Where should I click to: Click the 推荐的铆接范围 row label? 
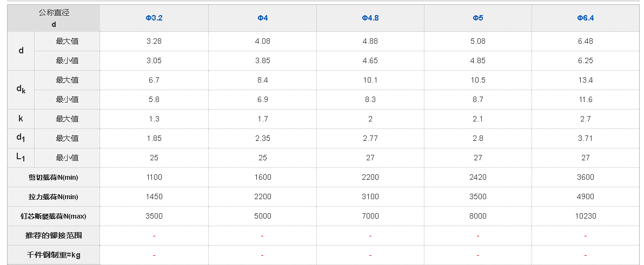[54, 235]
